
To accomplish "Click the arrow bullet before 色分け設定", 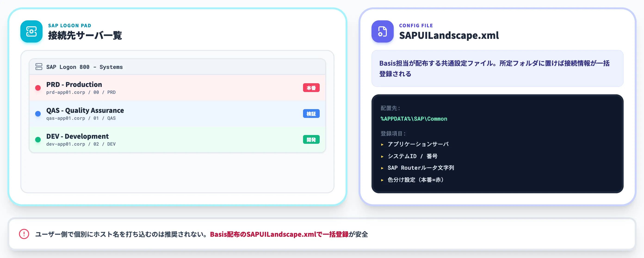I will coord(382,180).
